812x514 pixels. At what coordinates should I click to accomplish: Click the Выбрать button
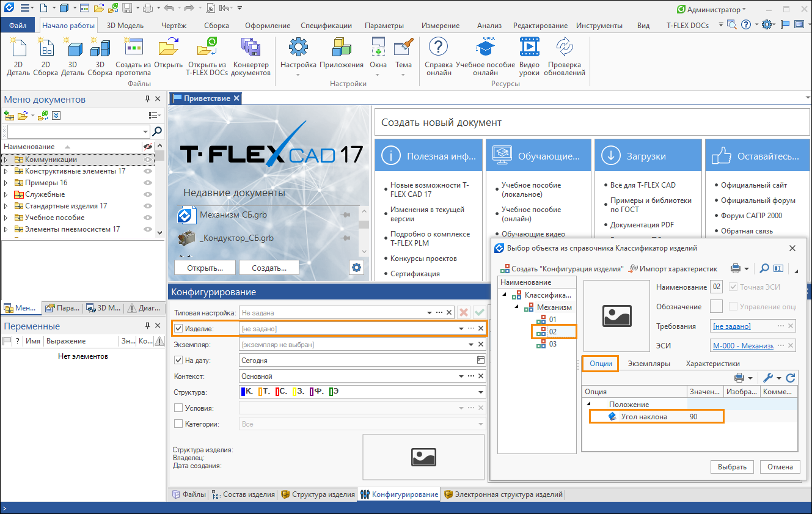pos(732,467)
